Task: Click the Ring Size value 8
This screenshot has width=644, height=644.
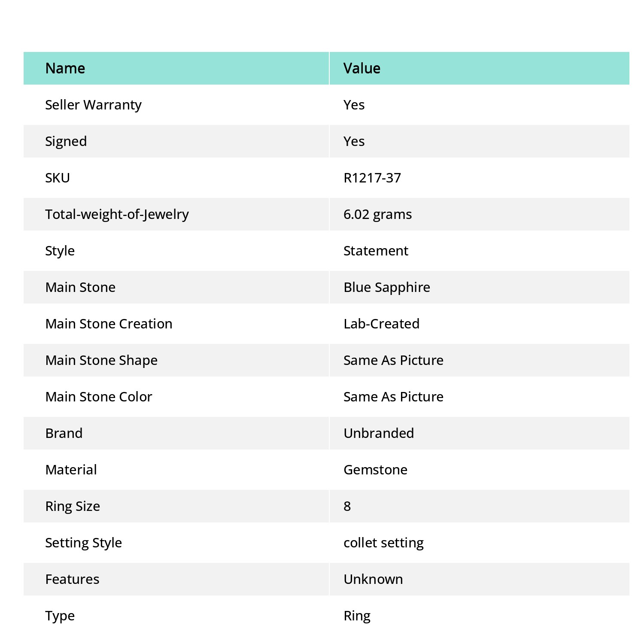Action: [347, 506]
